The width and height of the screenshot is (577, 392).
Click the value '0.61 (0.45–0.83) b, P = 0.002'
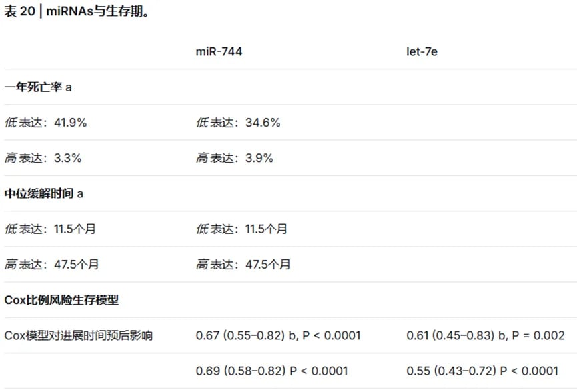tap(486, 335)
